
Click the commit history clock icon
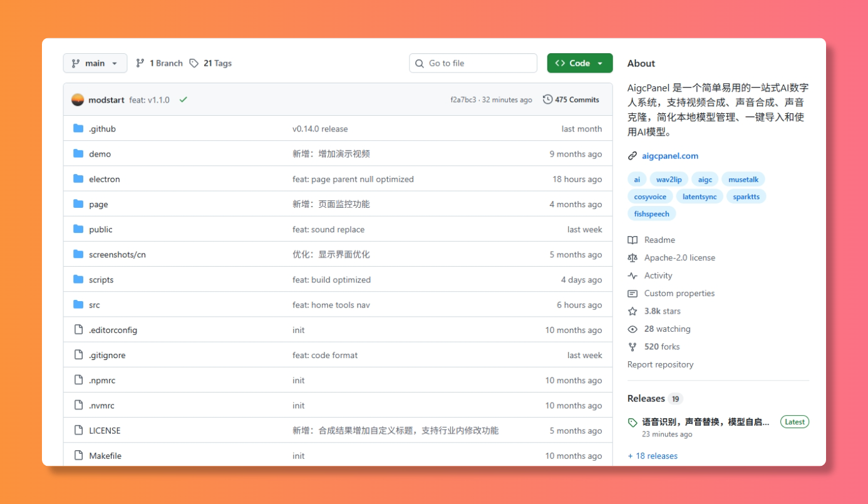click(547, 100)
